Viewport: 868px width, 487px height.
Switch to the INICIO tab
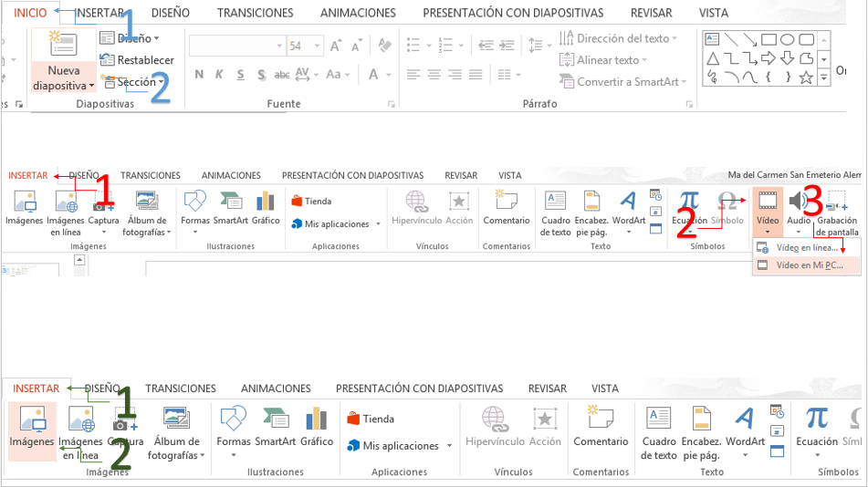pyautogui.click(x=30, y=13)
